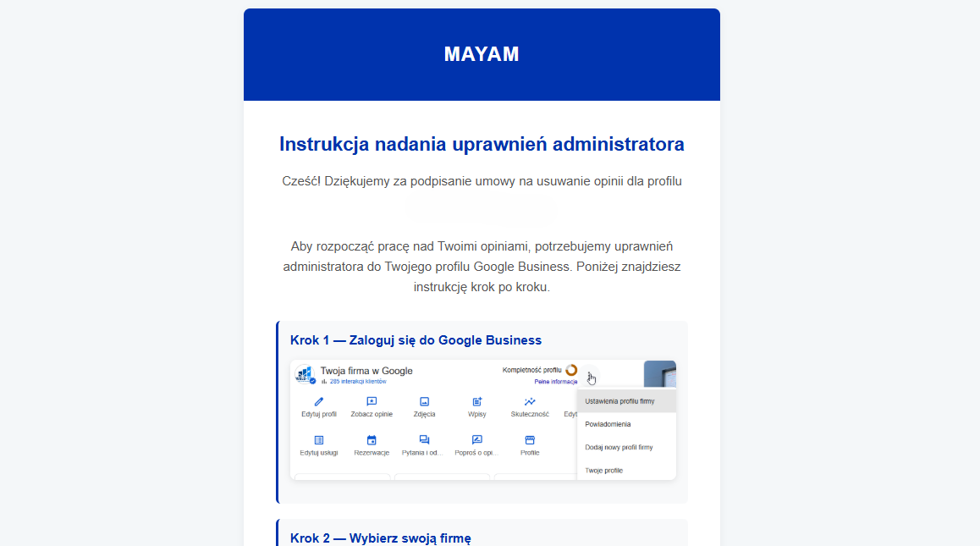Open Zobacz opinie via its icon
Screen dimensions: 980x546
click(x=371, y=400)
